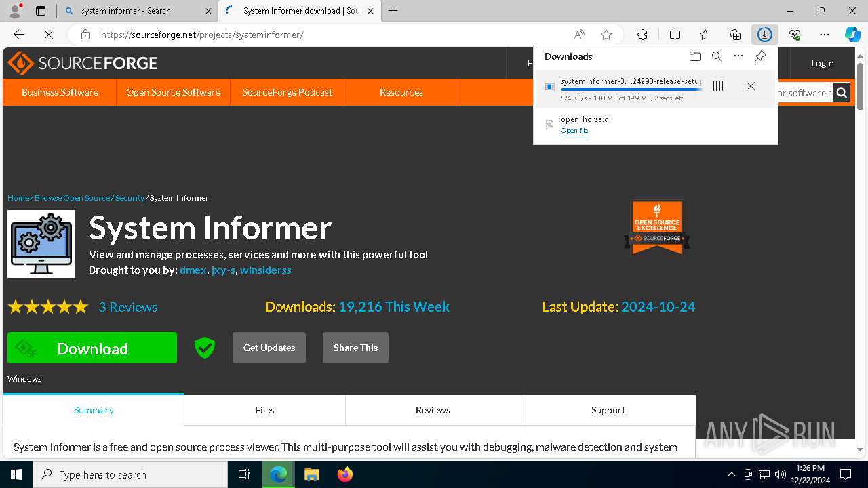Viewport: 868px width, 488px height.
Task: Open File Explorer from taskbar
Action: [311, 474]
